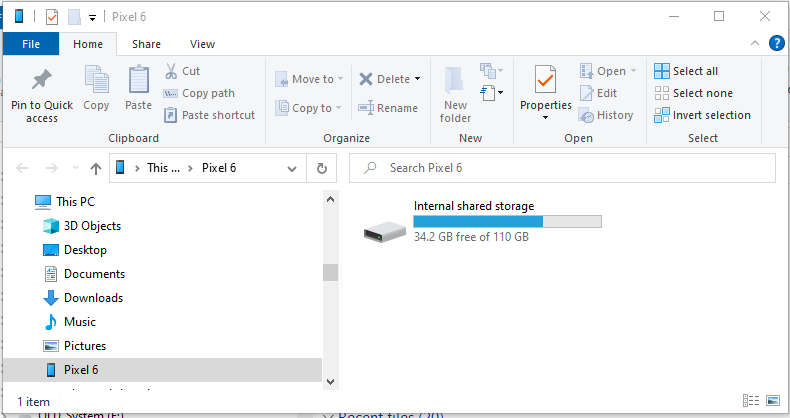Click the storage usage bar
The width and height of the screenshot is (790, 418).
(507, 221)
